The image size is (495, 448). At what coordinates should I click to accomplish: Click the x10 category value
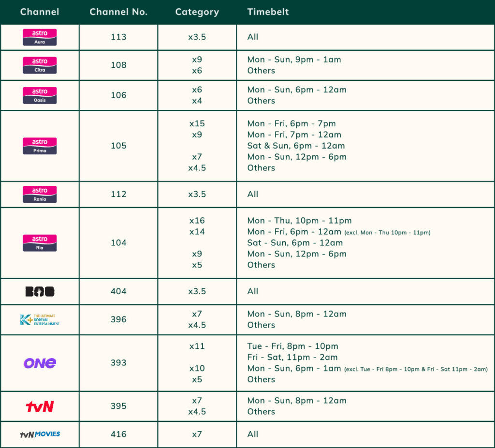click(x=197, y=368)
